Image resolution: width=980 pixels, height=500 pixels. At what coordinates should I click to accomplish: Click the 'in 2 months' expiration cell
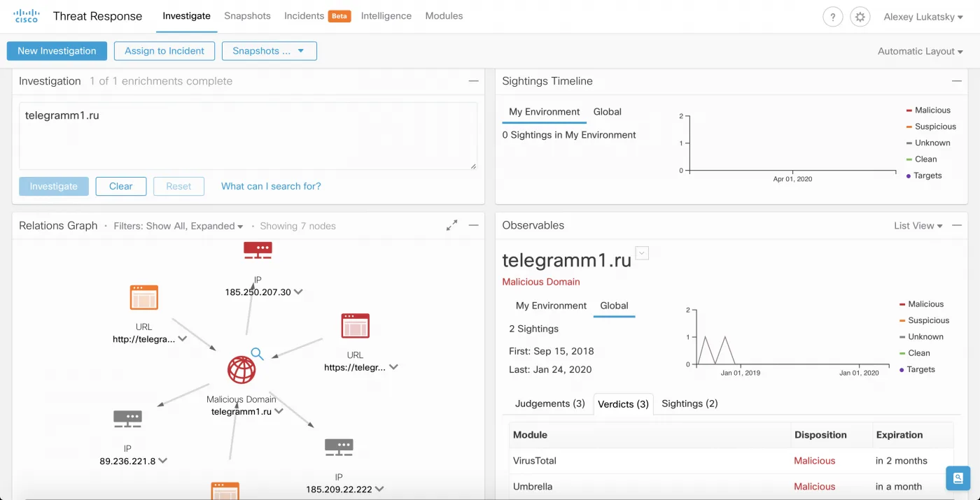point(913,461)
